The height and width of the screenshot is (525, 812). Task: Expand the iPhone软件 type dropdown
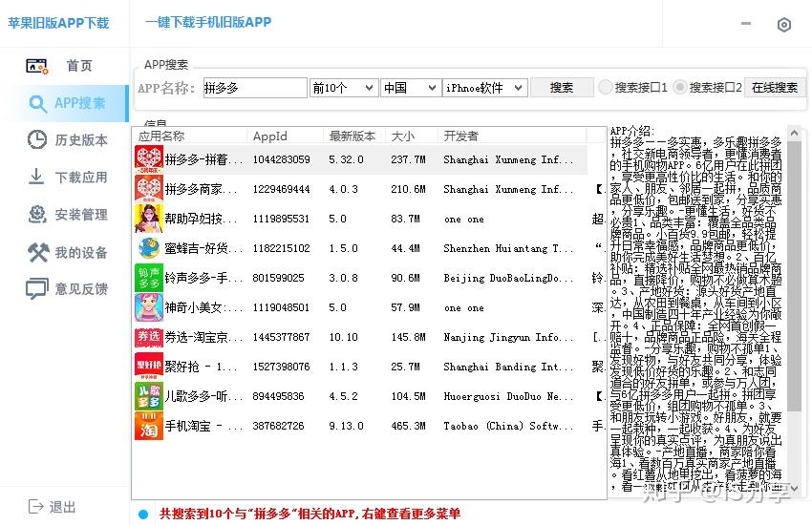point(484,88)
